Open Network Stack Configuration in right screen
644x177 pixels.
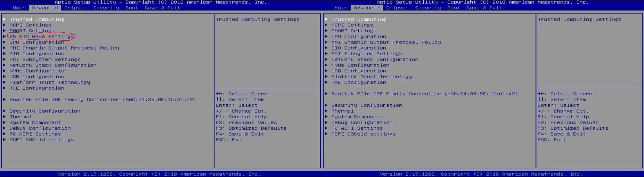(x=375, y=59)
